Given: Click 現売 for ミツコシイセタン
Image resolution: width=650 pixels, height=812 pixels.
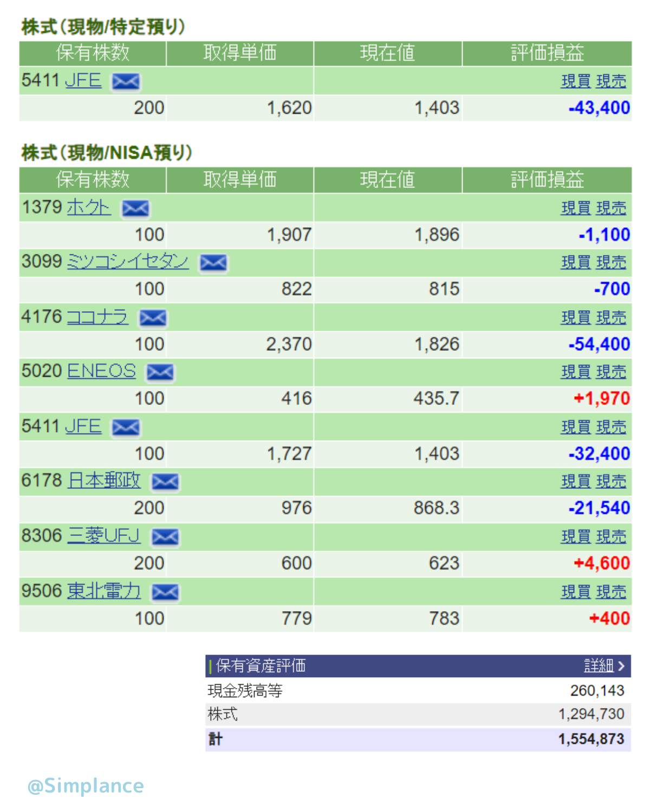Looking at the screenshot, I should tap(611, 263).
